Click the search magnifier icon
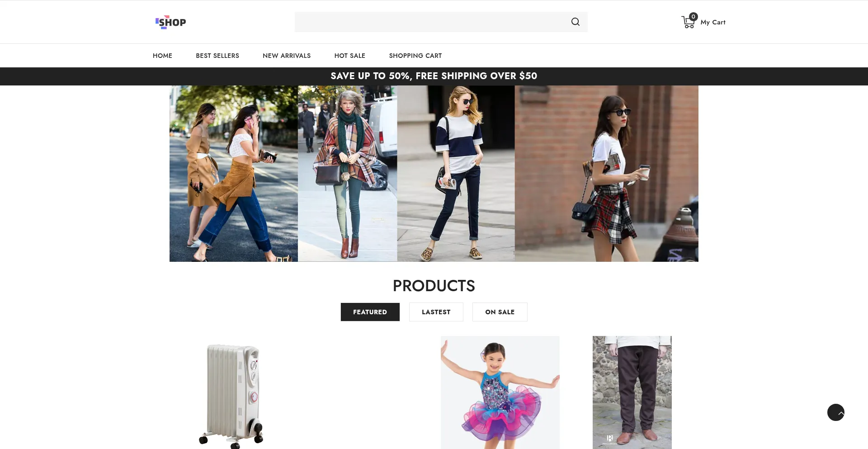This screenshot has height=449, width=868. [x=575, y=22]
